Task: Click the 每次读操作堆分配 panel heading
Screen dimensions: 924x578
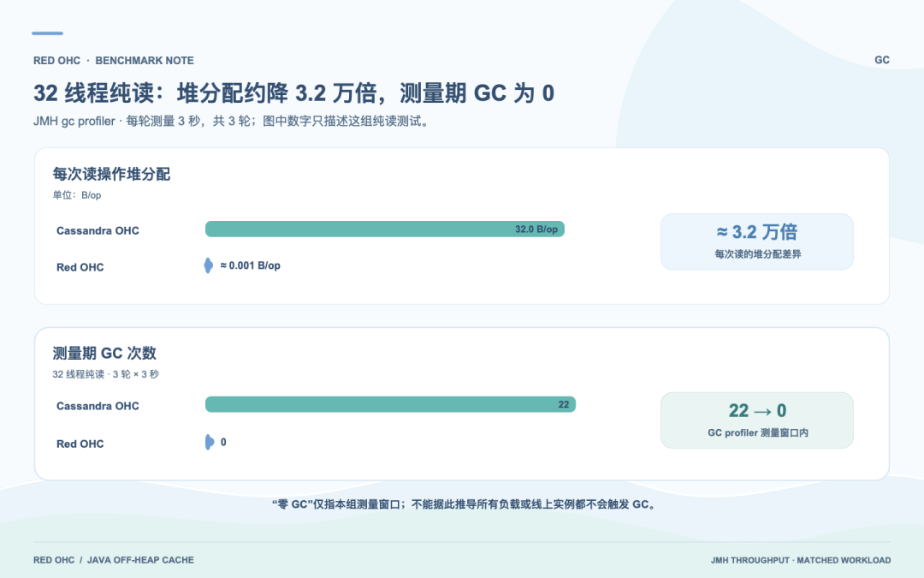Action: coord(111,174)
